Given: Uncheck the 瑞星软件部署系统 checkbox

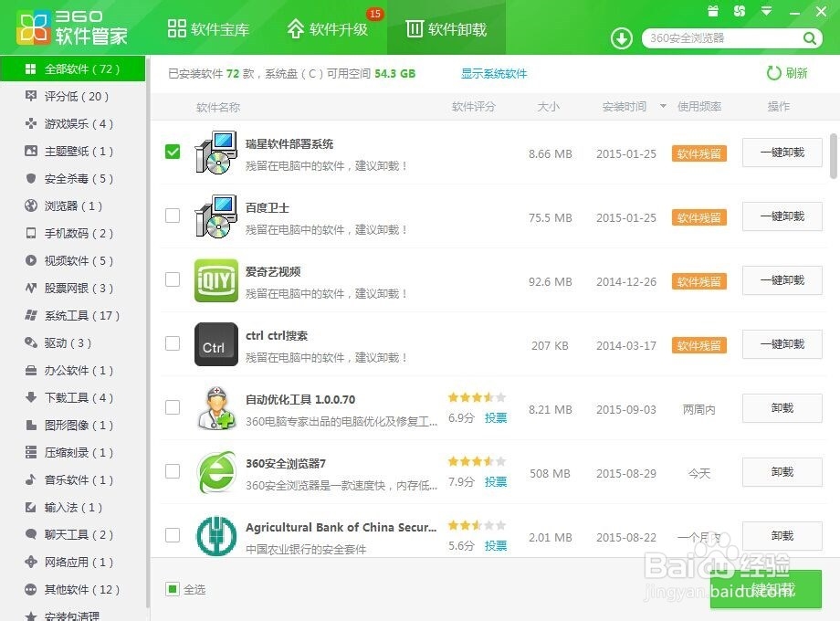Looking at the screenshot, I should pos(173,152).
